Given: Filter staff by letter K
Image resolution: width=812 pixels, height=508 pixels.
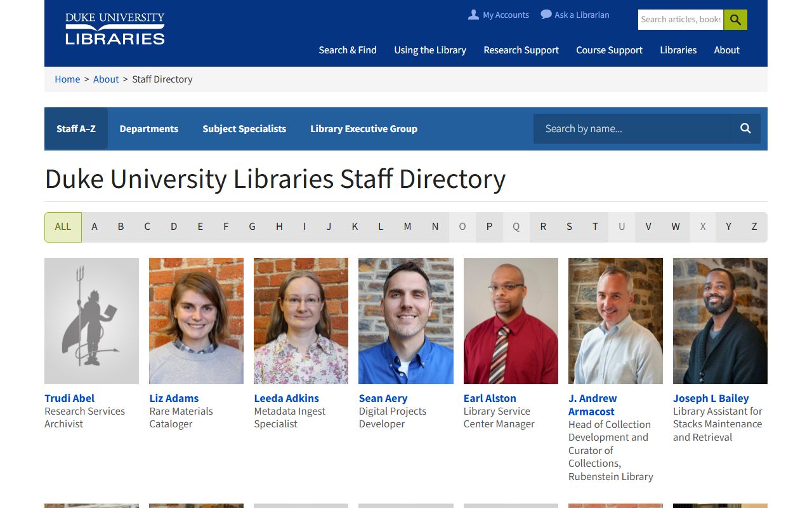Looking at the screenshot, I should (355, 227).
